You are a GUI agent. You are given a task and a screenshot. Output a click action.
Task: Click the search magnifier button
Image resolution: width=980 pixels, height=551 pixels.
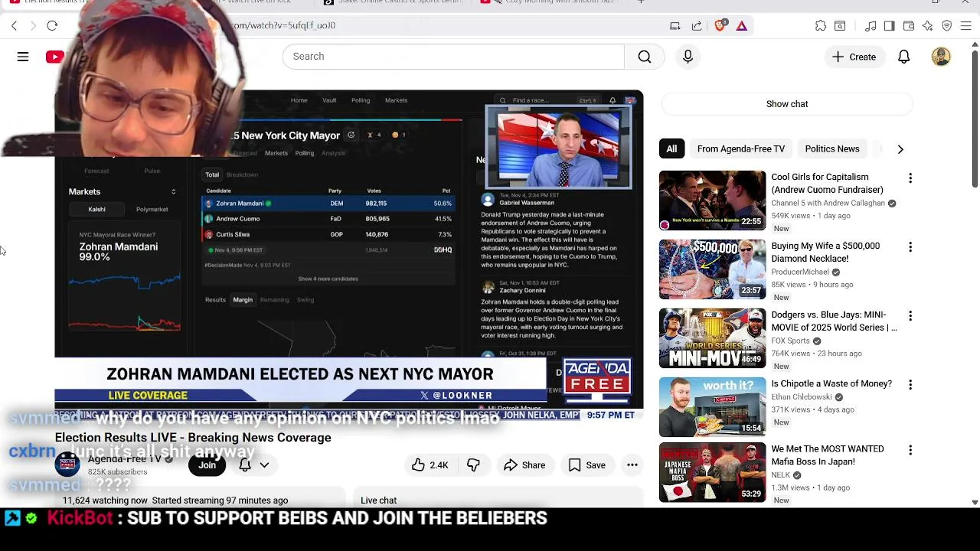tap(645, 57)
